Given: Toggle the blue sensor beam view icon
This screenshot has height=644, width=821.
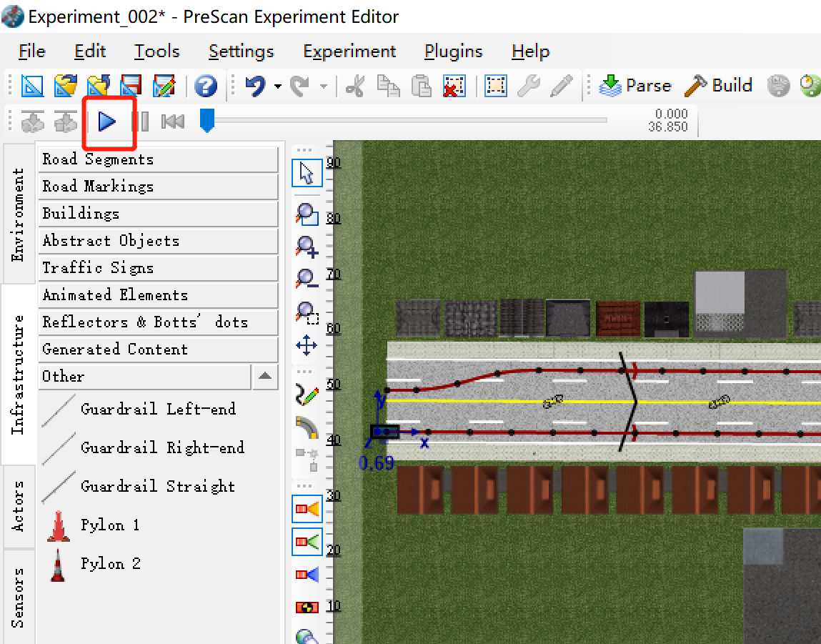Looking at the screenshot, I should tap(307, 575).
